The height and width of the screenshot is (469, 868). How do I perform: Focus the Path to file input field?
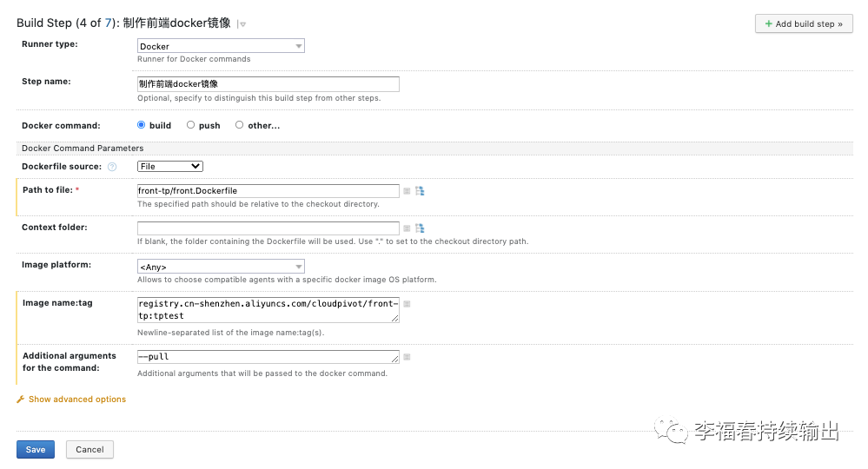pos(268,191)
